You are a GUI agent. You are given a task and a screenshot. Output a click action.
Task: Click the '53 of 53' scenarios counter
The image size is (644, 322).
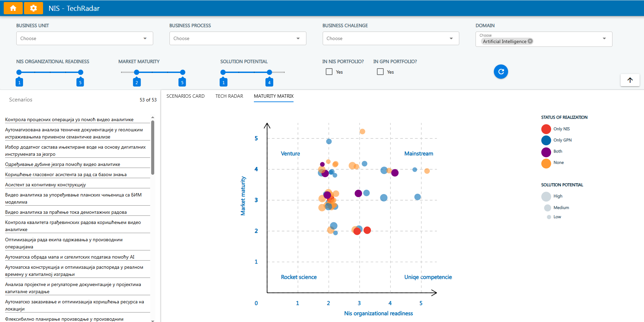pos(148,100)
